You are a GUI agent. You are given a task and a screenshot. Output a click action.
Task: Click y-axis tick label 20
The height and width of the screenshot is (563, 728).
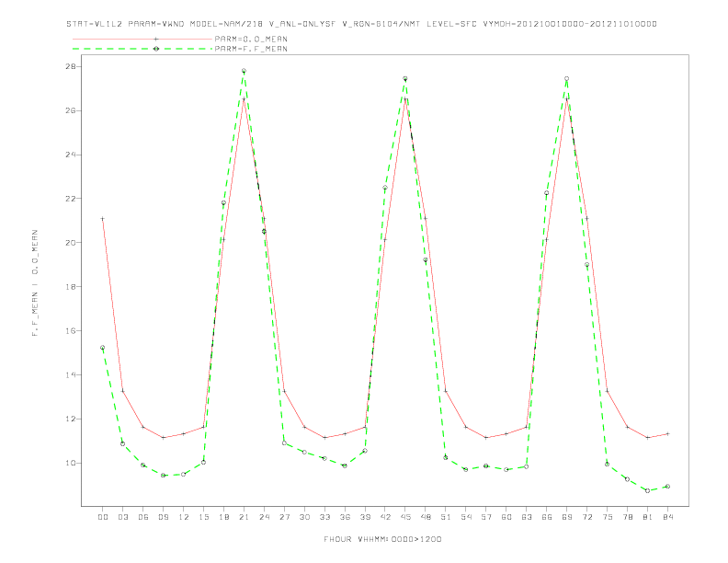click(71, 243)
